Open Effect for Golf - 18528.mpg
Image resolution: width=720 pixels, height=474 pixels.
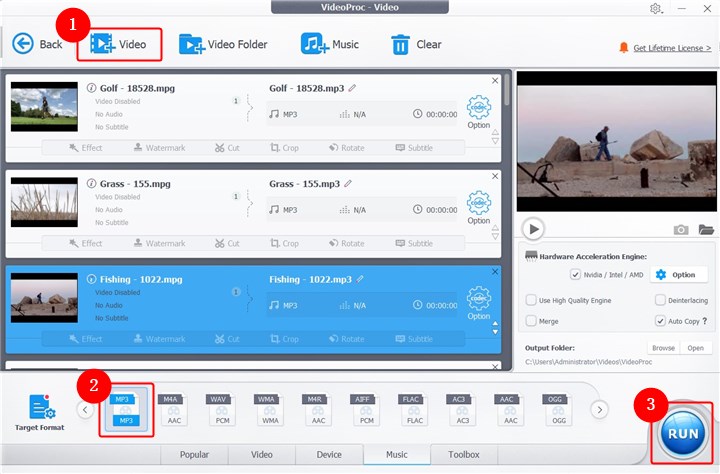(x=85, y=148)
